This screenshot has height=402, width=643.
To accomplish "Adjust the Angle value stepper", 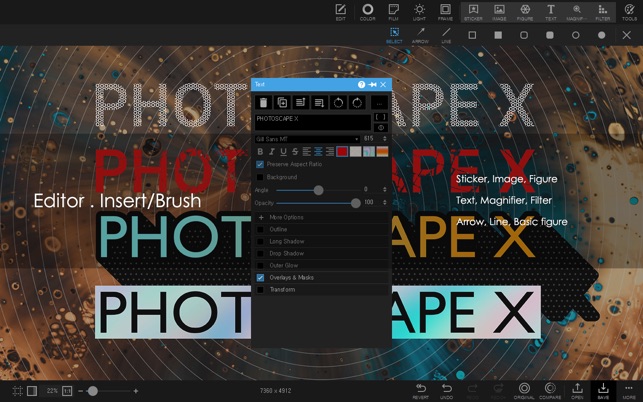I will coord(385,190).
